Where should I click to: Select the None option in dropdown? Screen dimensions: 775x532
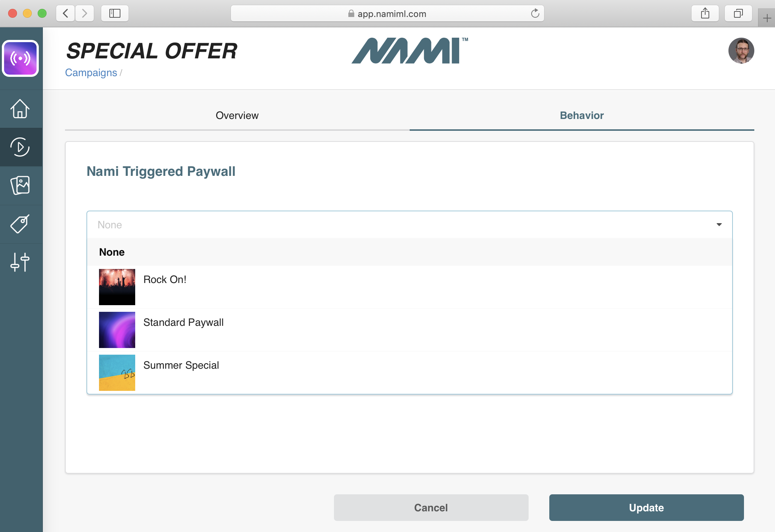[x=112, y=252]
